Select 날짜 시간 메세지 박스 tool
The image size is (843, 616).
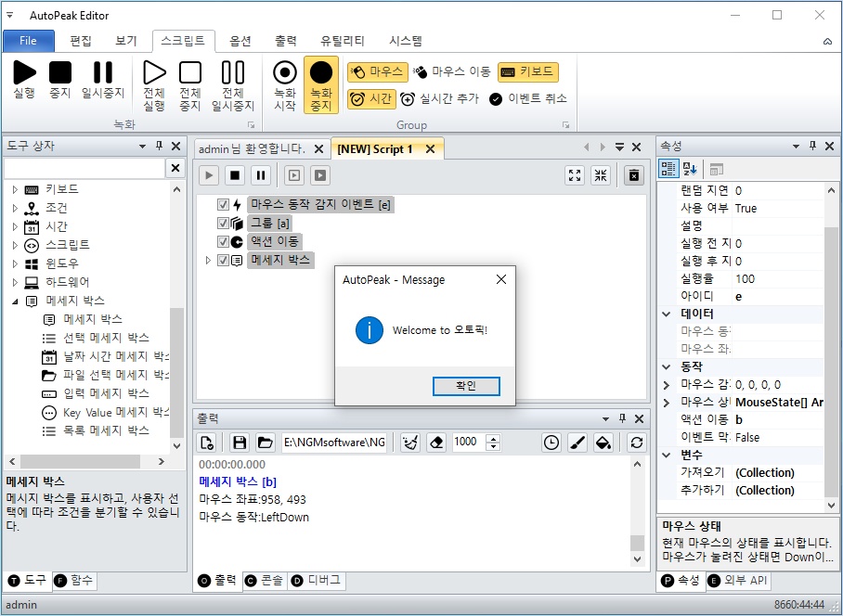click(x=106, y=356)
